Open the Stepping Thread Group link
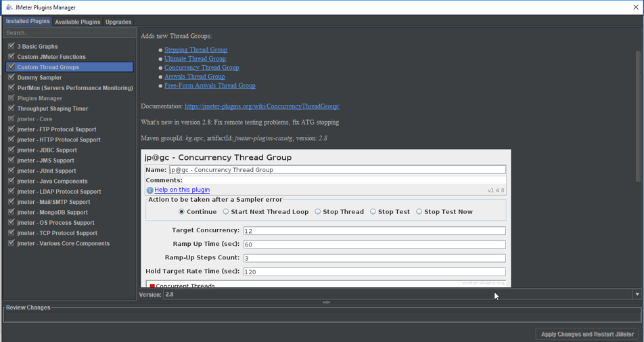Viewport: 644px width, 342px height. (x=196, y=49)
